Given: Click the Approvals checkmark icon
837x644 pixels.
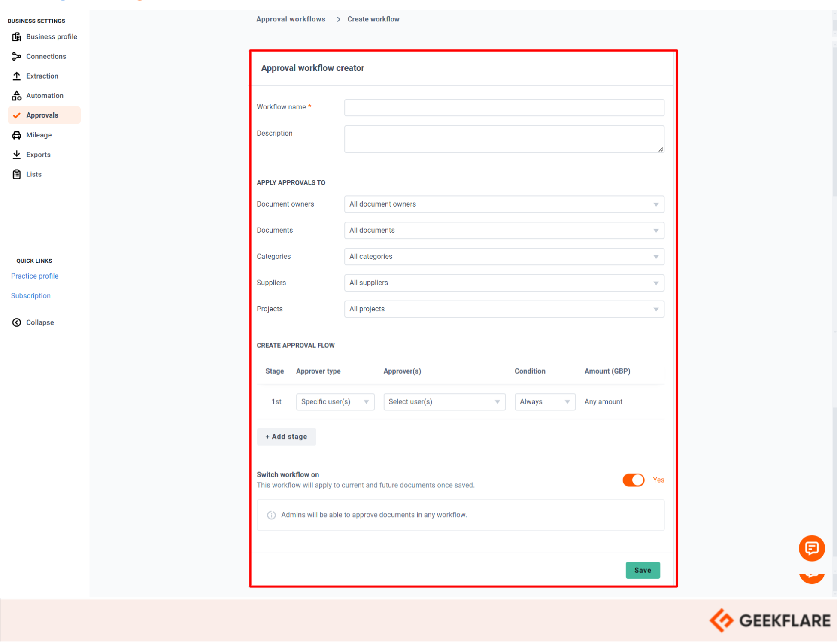Looking at the screenshot, I should click(17, 115).
